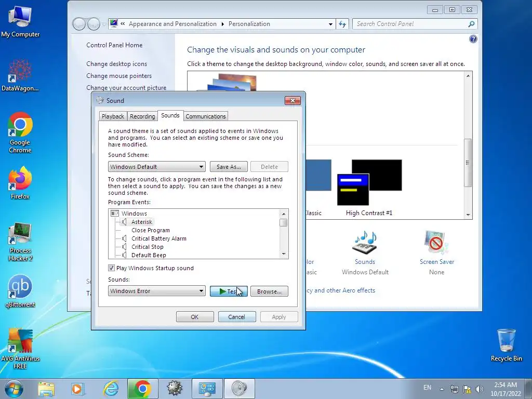Image resolution: width=532 pixels, height=399 pixels.
Task: Switch to the Recording tab
Action: 142,116
